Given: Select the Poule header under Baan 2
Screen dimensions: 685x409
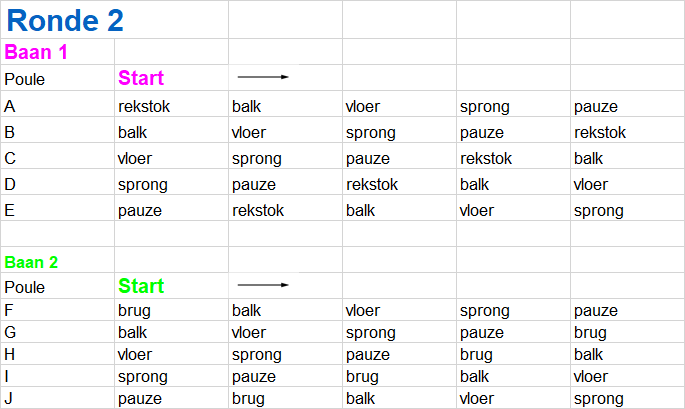Looking at the screenshot, I should pyautogui.click(x=58, y=286).
